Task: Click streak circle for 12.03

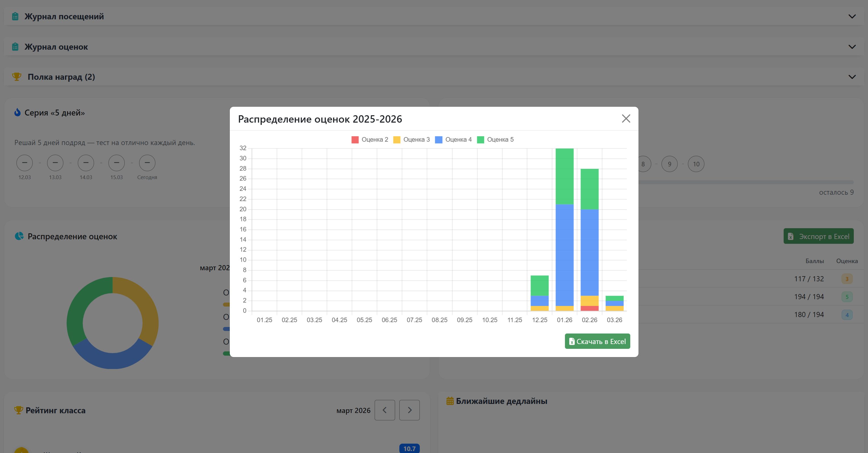Action: coord(25,163)
